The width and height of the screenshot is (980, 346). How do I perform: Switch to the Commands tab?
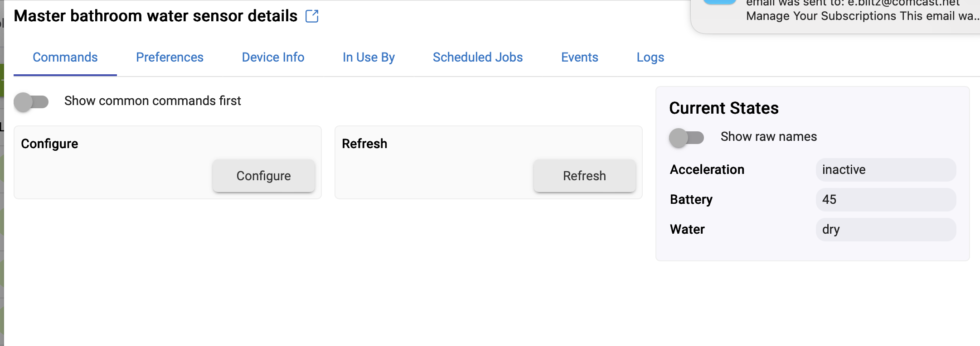point(65,57)
